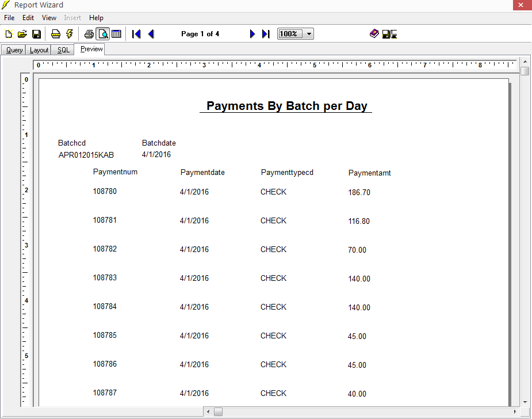532x419 pixels.
Task: Open the File menu
Action: [x=9, y=18]
